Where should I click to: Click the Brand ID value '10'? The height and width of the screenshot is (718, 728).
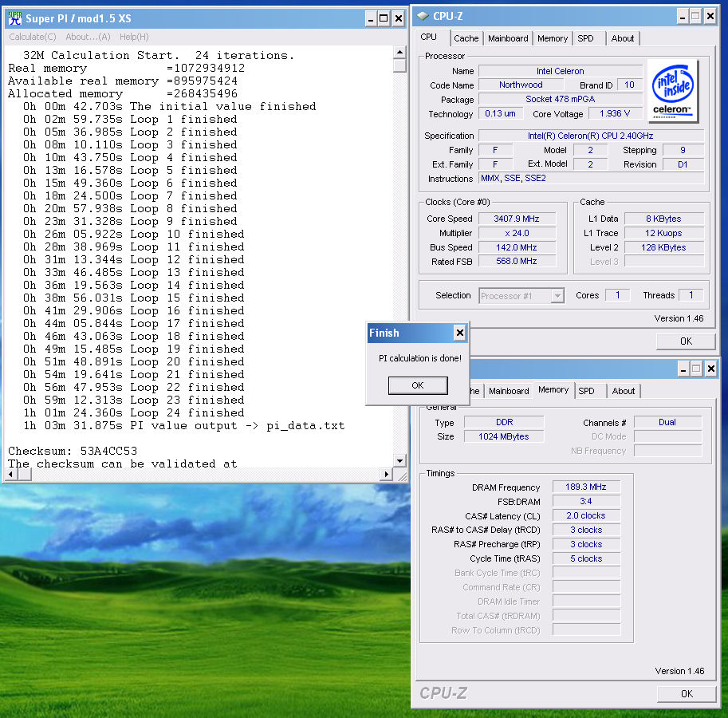click(x=630, y=85)
